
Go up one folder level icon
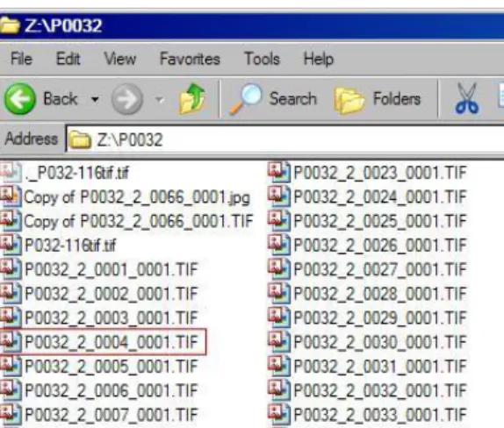(192, 98)
